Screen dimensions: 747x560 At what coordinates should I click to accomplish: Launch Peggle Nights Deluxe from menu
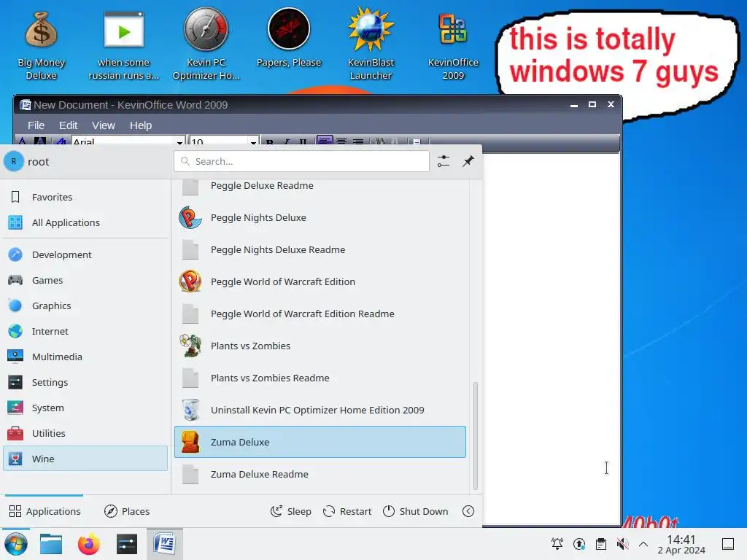point(320,217)
